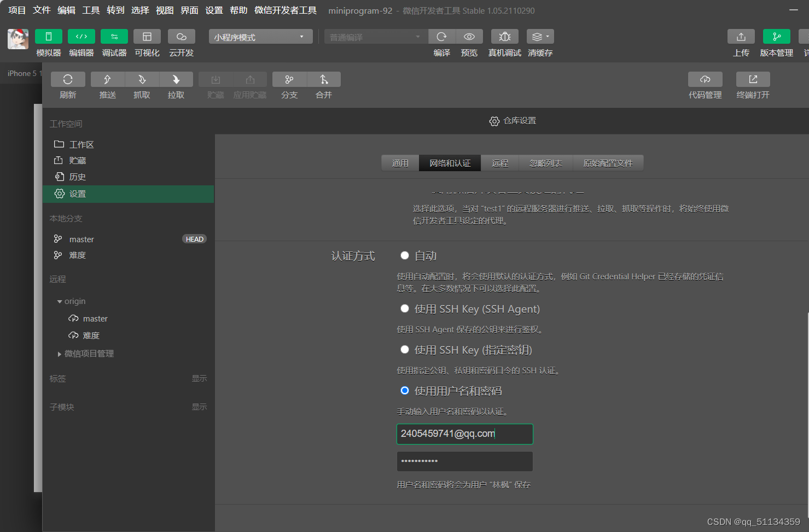This screenshot has height=532, width=809.
Task: Switch to the 网络和认证 tab
Action: (x=450, y=163)
